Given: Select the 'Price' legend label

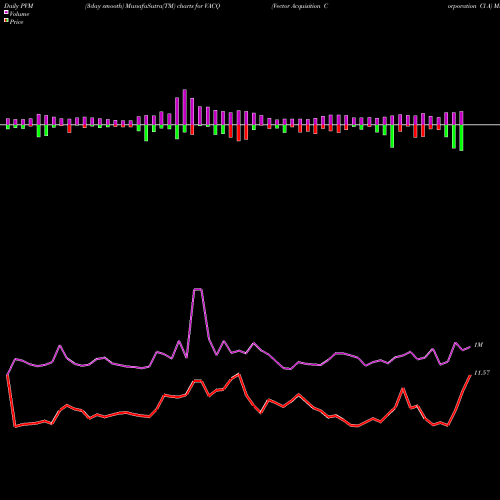Looking at the screenshot, I should 16,22.
